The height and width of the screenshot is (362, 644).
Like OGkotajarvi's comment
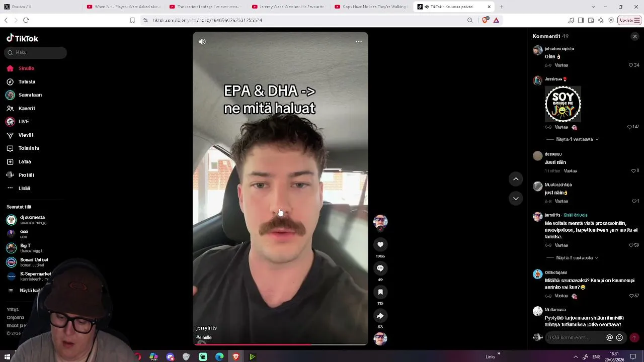coord(631,296)
